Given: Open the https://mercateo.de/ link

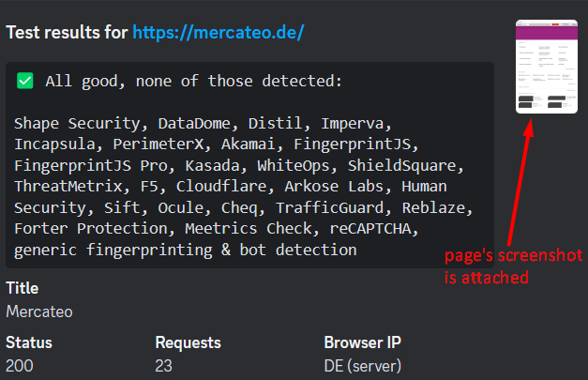Looking at the screenshot, I should [219, 33].
